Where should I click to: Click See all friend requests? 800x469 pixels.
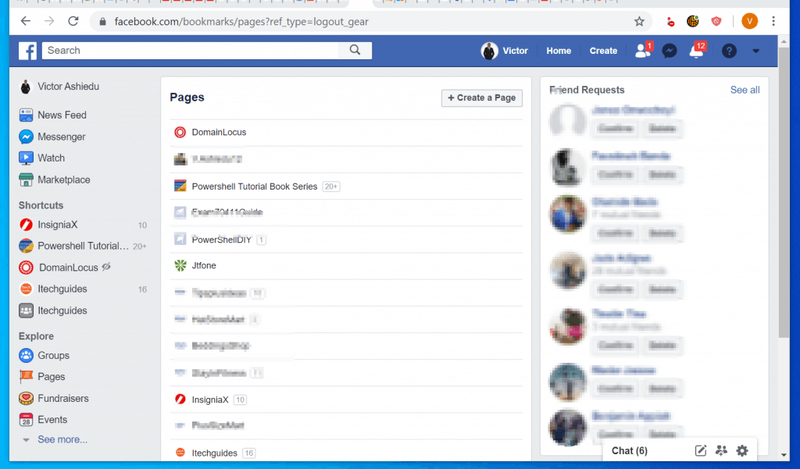[x=744, y=90]
